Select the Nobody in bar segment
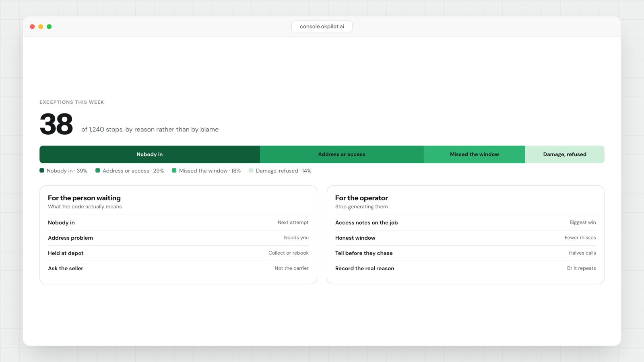 coord(150,154)
